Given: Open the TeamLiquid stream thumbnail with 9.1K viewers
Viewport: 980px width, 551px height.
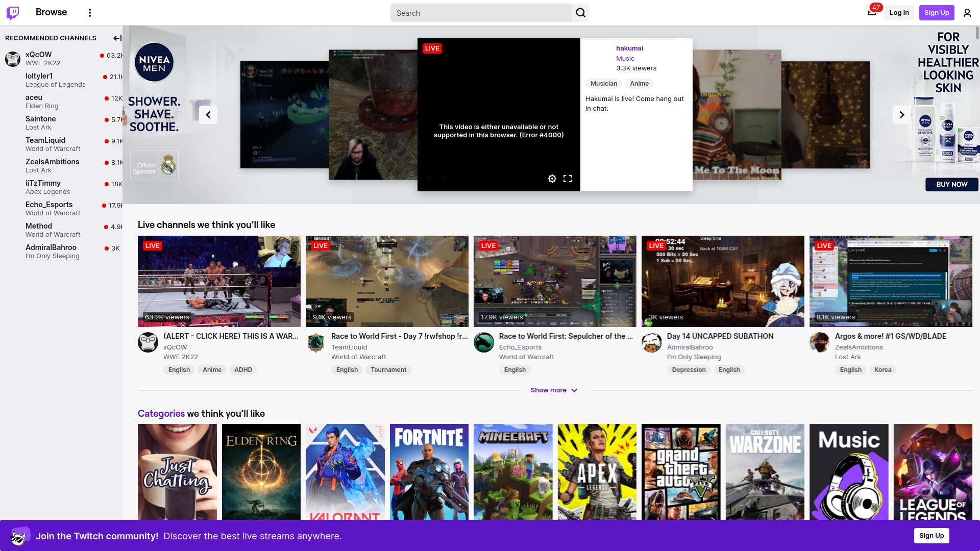Looking at the screenshot, I should pos(387,281).
